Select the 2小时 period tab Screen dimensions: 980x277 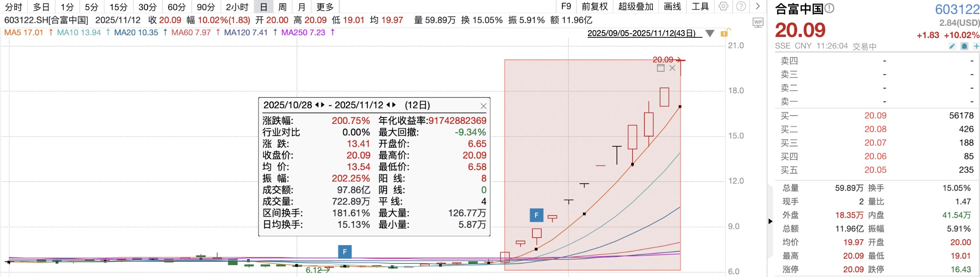click(237, 7)
